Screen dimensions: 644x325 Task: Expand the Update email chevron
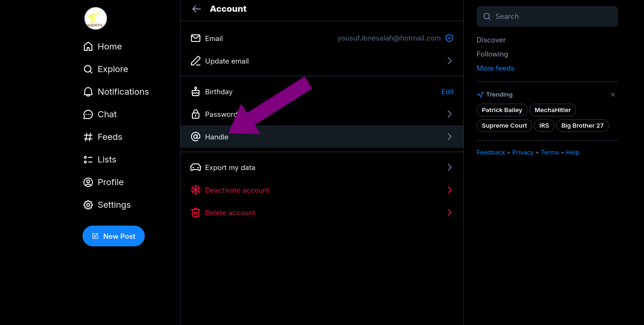coord(449,61)
